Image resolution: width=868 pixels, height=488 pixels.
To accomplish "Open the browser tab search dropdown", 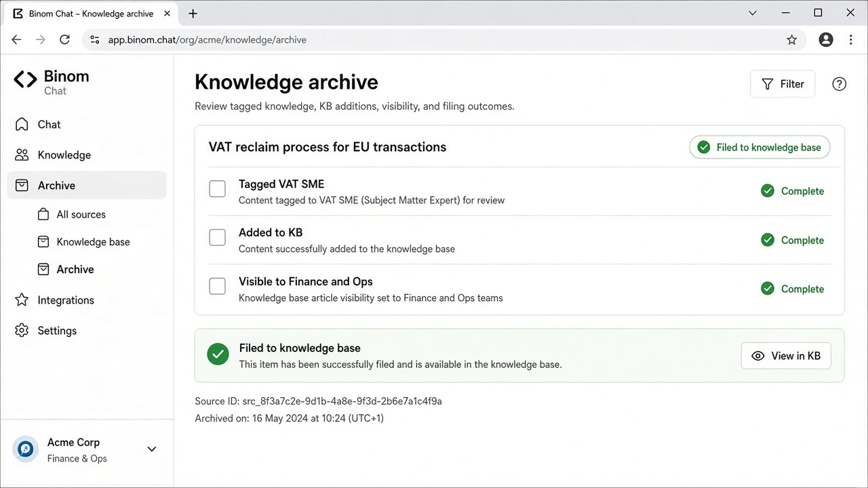I will coord(753,14).
